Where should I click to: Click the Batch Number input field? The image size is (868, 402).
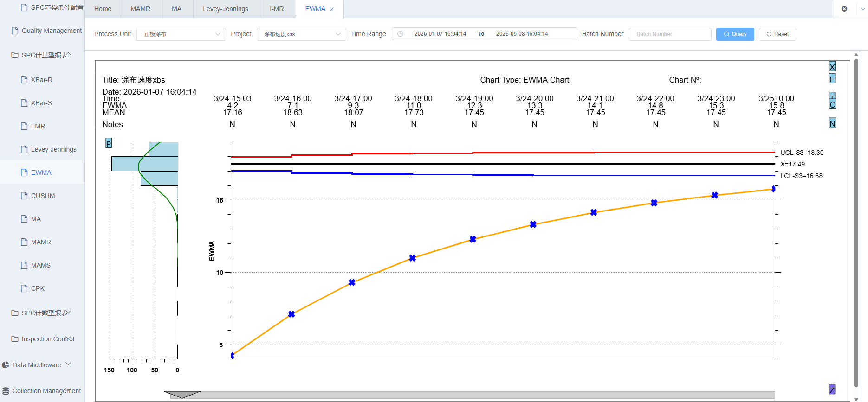[670, 34]
